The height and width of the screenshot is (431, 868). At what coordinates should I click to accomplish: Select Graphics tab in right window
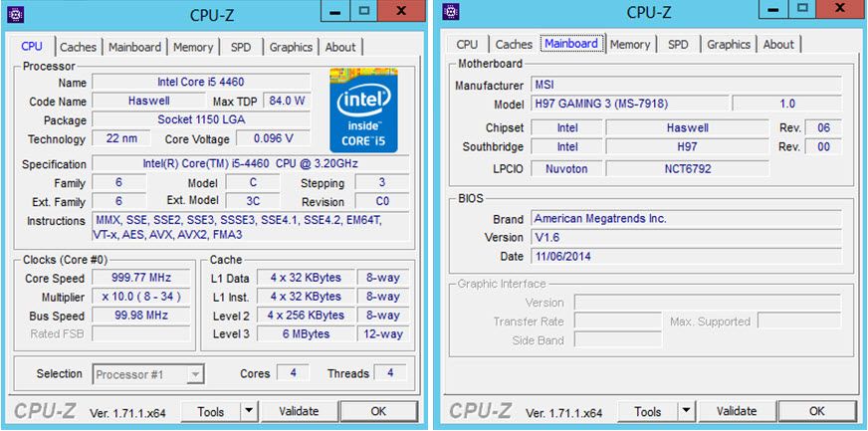(x=729, y=44)
